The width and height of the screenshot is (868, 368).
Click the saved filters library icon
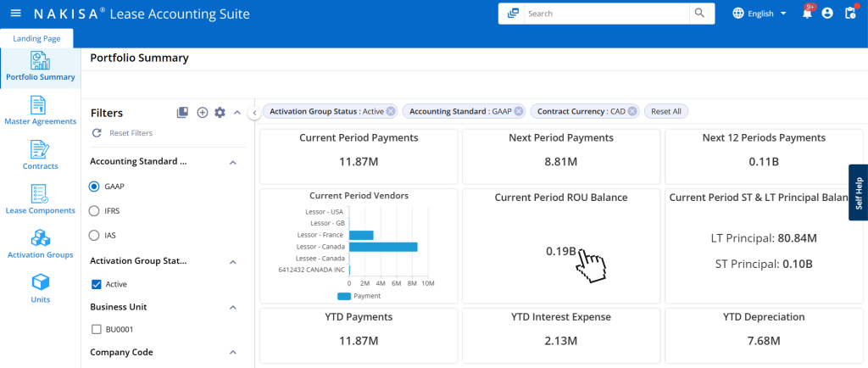[183, 112]
